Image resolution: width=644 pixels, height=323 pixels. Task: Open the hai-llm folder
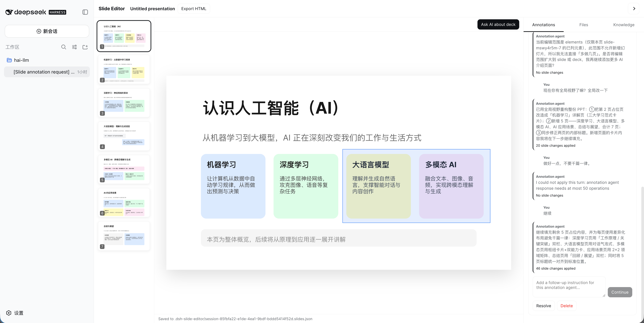click(x=21, y=60)
